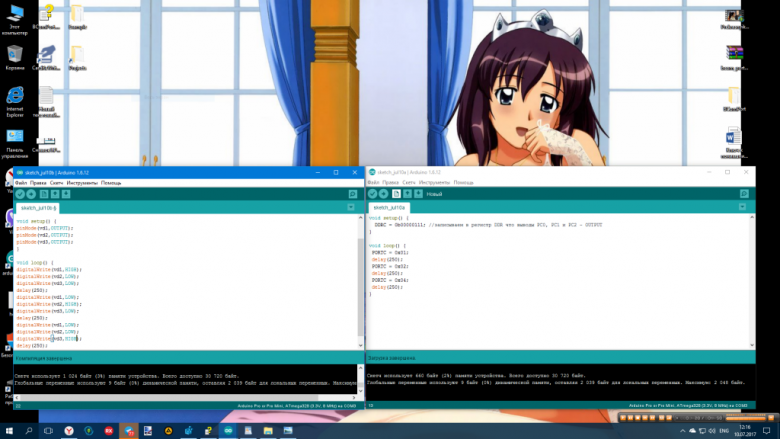Open Task View from the taskbar

(x=48, y=431)
